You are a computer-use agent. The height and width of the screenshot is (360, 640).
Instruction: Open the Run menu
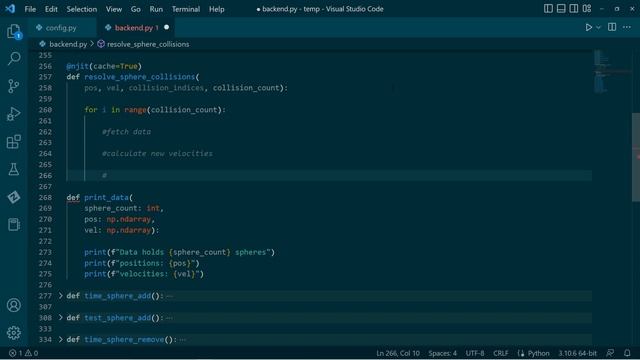pos(156,9)
